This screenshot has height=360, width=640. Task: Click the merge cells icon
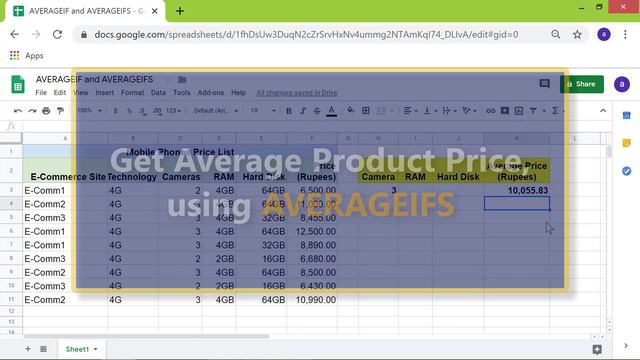381,111
